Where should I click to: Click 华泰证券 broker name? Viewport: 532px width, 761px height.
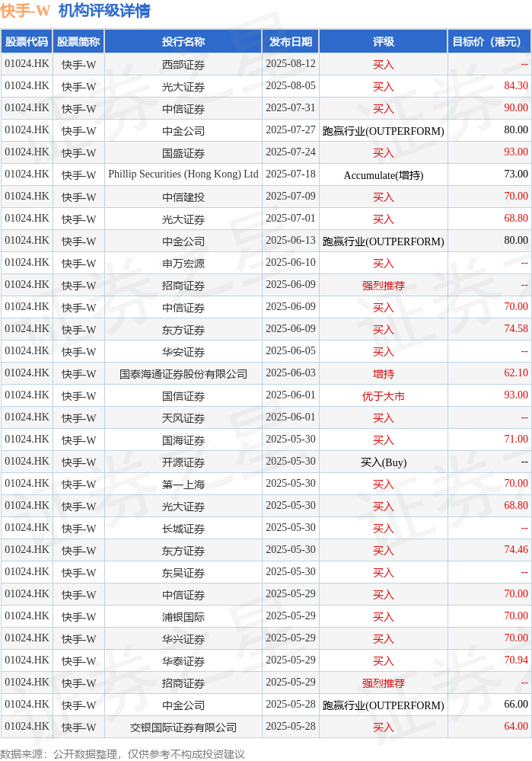click(x=183, y=661)
